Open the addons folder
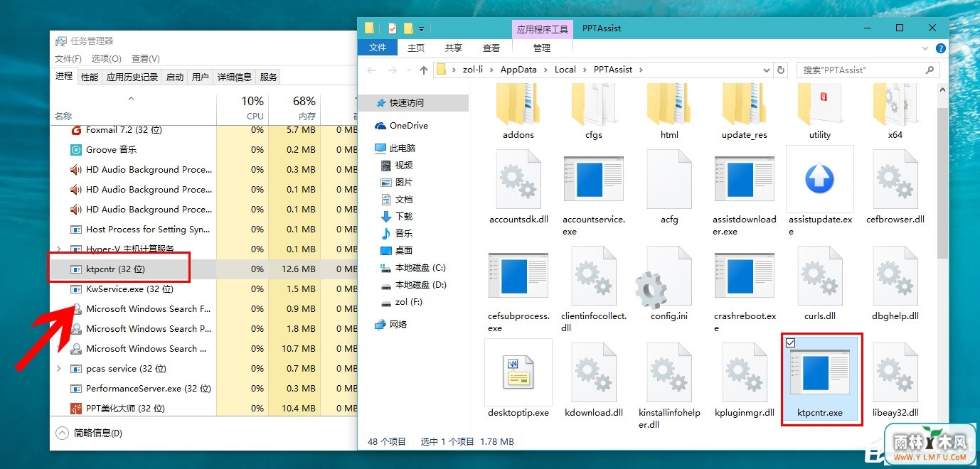 coord(518,104)
